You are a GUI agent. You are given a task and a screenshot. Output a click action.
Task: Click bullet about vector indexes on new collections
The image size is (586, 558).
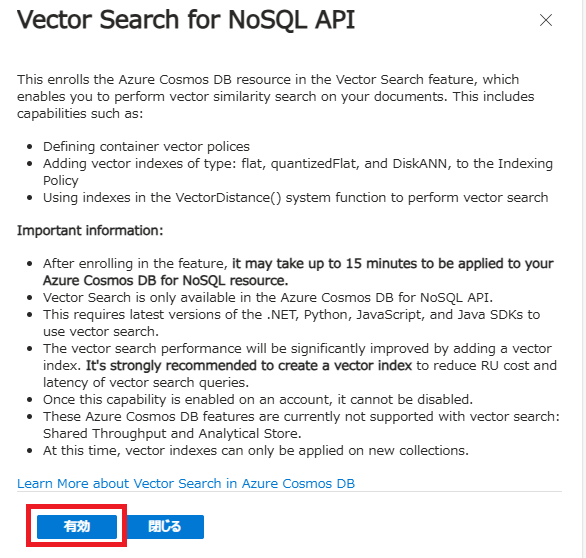coord(256,451)
